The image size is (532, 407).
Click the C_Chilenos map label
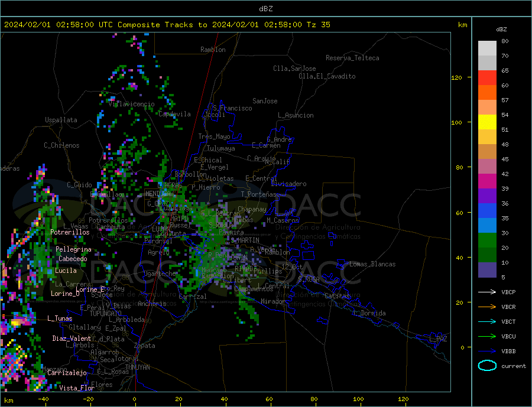coord(61,145)
